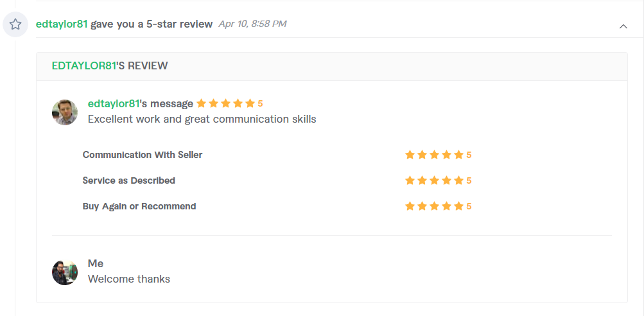The image size is (644, 316).
Task: Click the first star in edtaylor81's message rating
Action: tap(201, 103)
